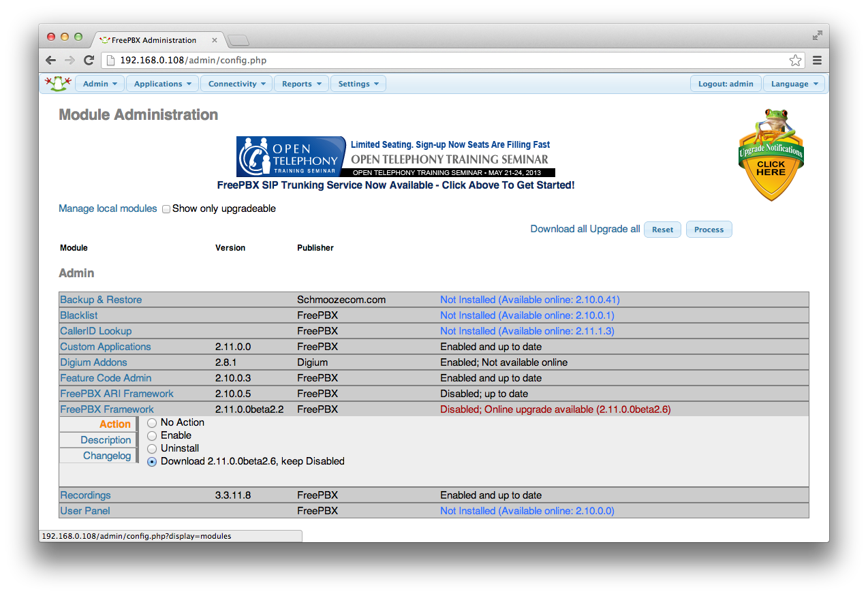Switch to the Changelog tab

click(99, 456)
